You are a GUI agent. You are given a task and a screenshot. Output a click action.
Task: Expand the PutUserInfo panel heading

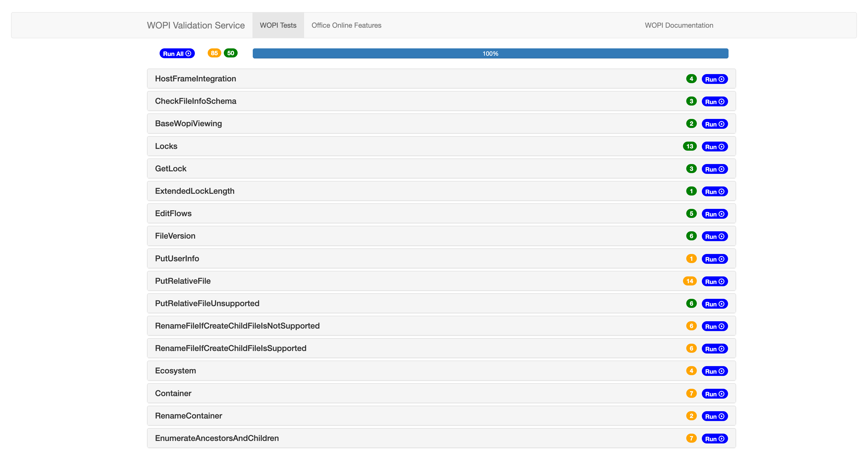click(441, 259)
